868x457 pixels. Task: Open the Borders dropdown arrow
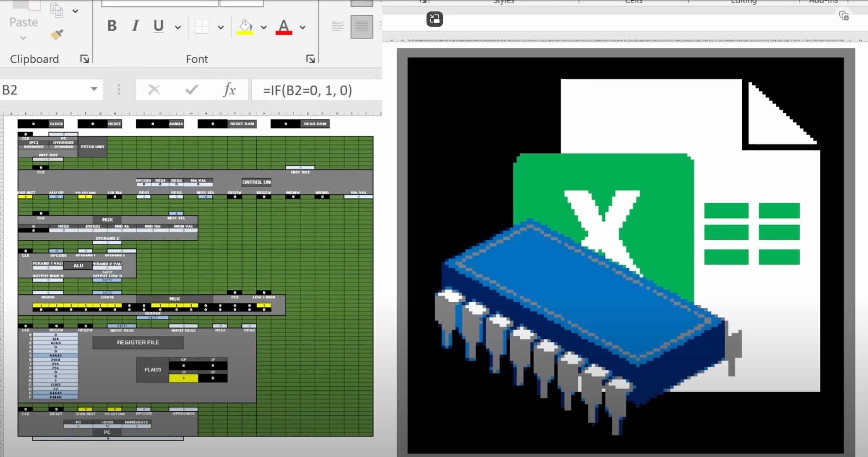(x=221, y=28)
